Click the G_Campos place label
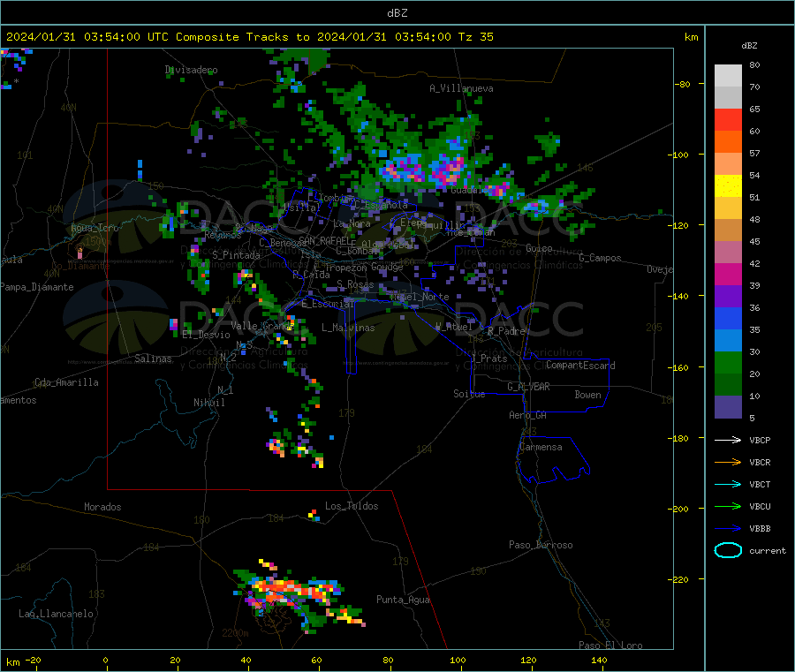Viewport: 795px width, 672px height. point(600,258)
